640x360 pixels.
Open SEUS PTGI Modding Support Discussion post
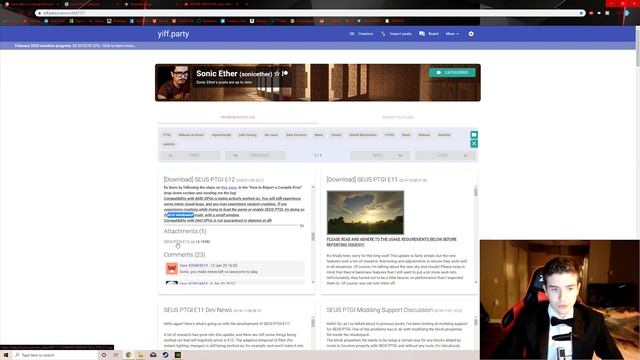click(x=380, y=310)
